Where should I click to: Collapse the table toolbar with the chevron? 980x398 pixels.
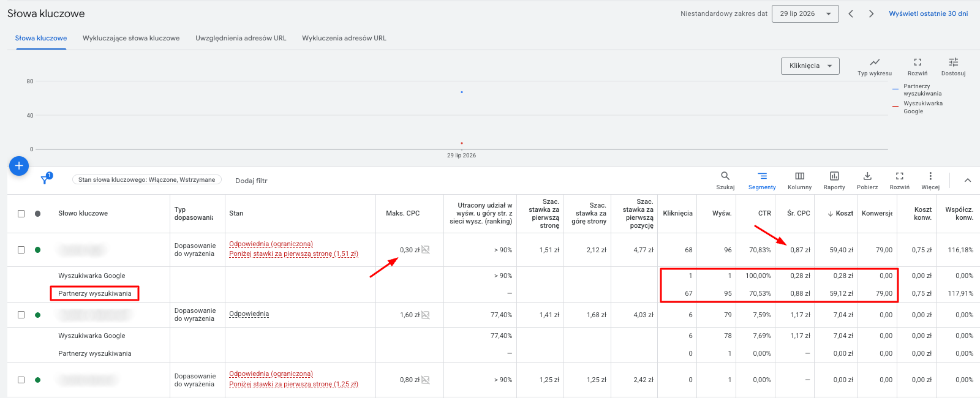(x=968, y=180)
